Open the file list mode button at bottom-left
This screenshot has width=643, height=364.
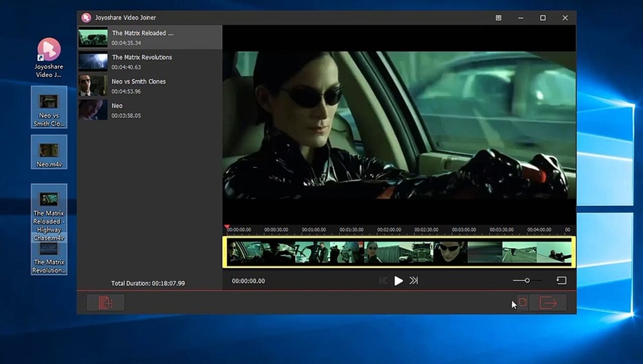point(105,303)
